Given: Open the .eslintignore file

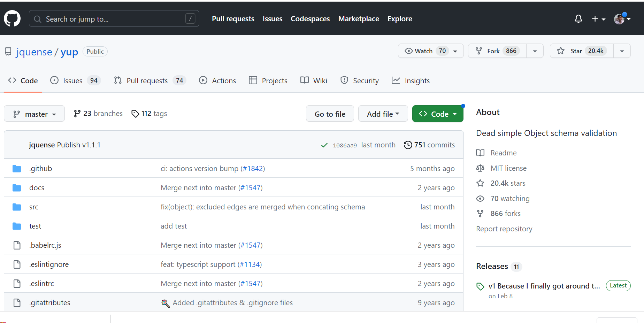Looking at the screenshot, I should click(49, 264).
